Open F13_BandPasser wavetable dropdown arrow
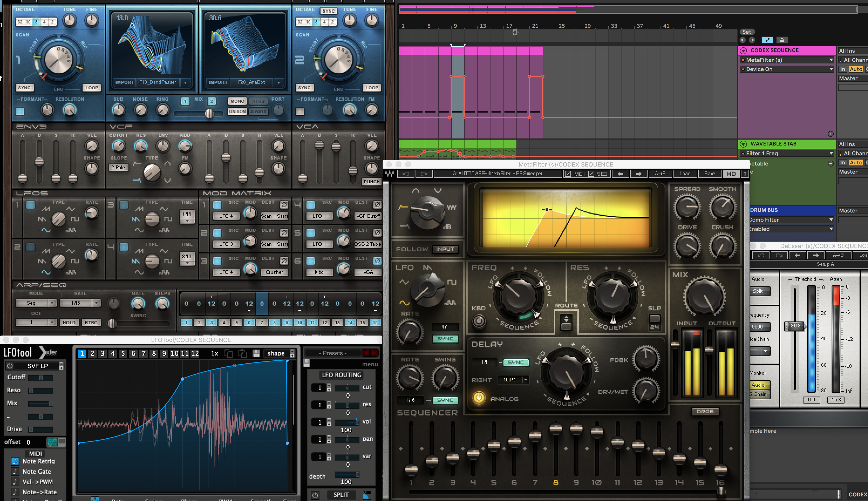This screenshot has height=501, width=868. [185, 83]
